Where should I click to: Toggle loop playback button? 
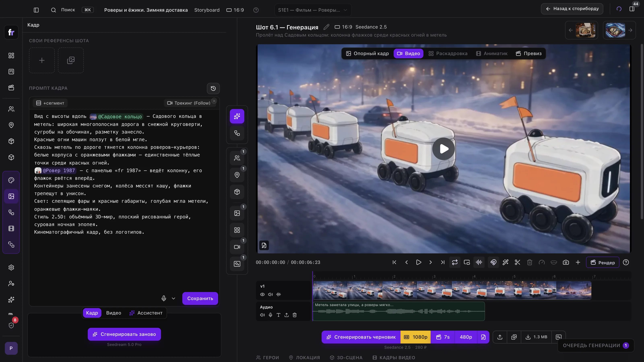tap(455, 262)
